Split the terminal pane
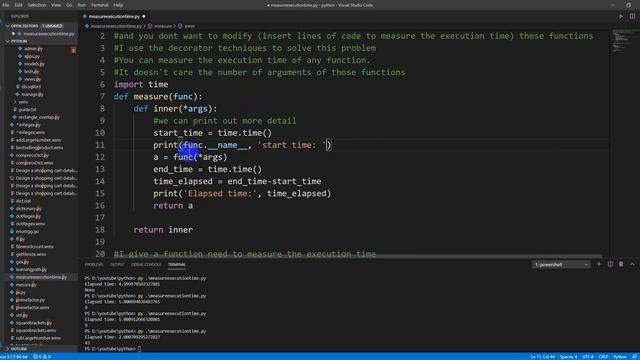The image size is (640, 360). pyautogui.click(x=610, y=264)
